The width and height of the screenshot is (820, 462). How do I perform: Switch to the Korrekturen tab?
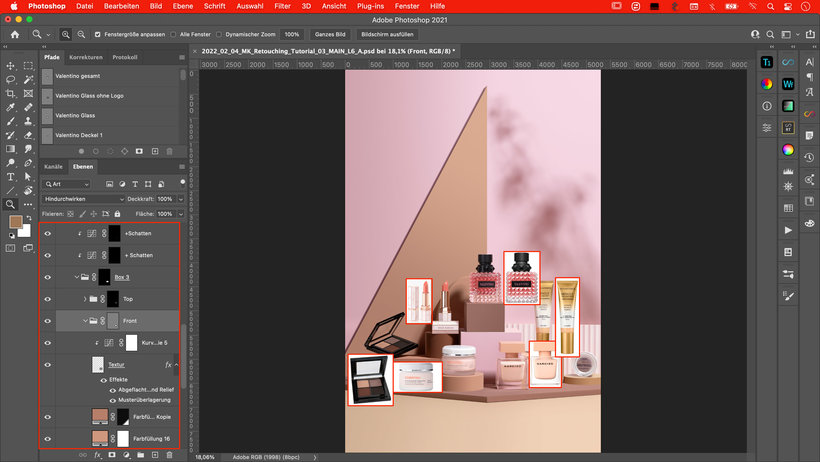point(86,58)
